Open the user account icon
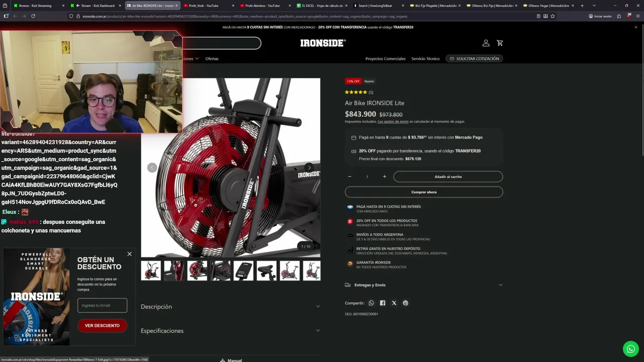 tap(486, 43)
